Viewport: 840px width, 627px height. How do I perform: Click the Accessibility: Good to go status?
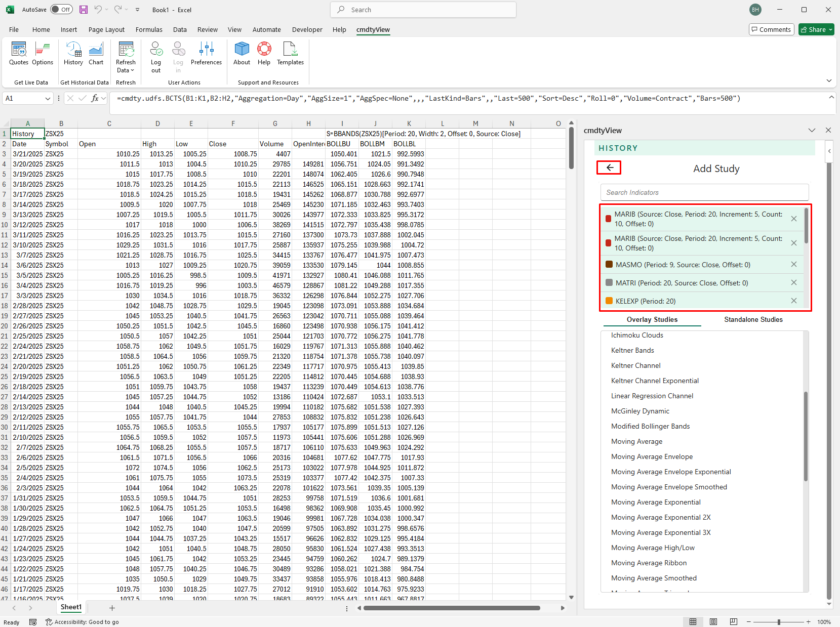click(x=82, y=622)
